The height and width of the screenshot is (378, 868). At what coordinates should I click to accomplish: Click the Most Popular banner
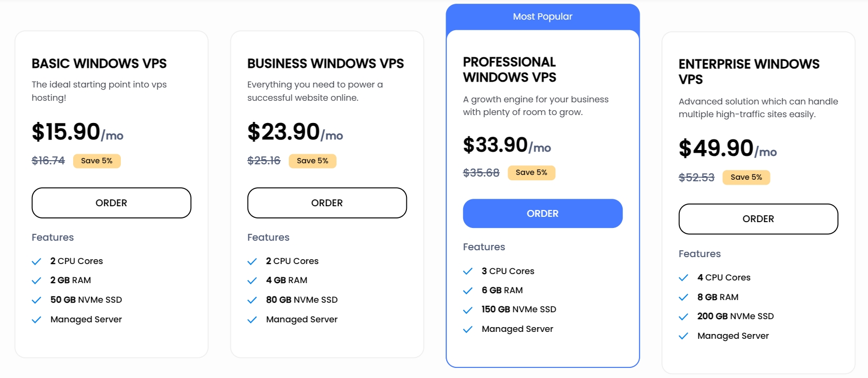(x=543, y=16)
